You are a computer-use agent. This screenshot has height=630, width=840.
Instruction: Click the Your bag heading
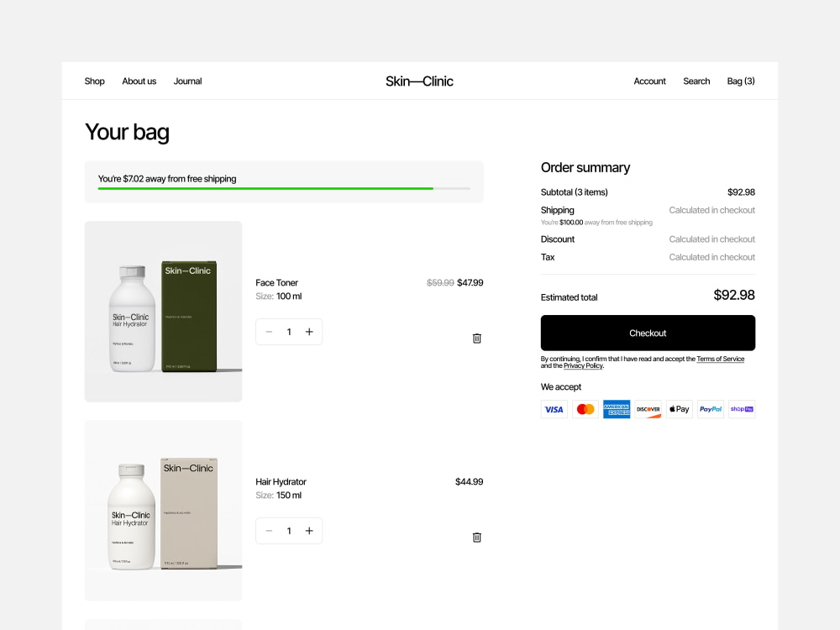[127, 133]
